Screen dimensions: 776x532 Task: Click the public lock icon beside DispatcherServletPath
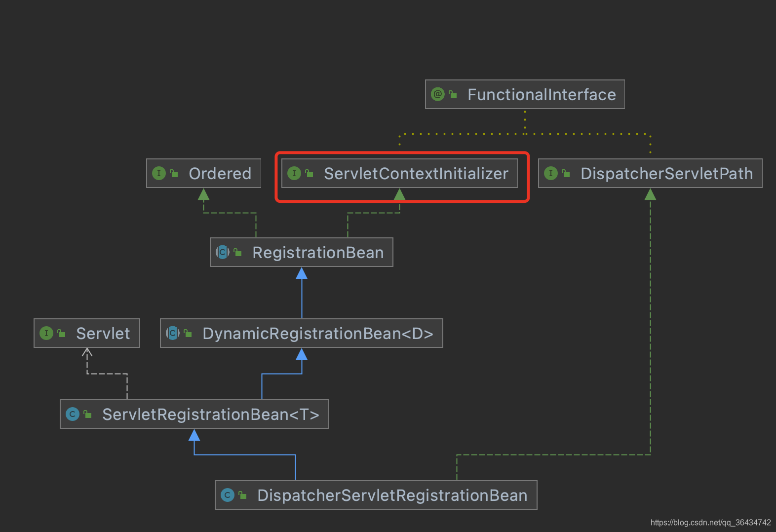[x=566, y=173]
